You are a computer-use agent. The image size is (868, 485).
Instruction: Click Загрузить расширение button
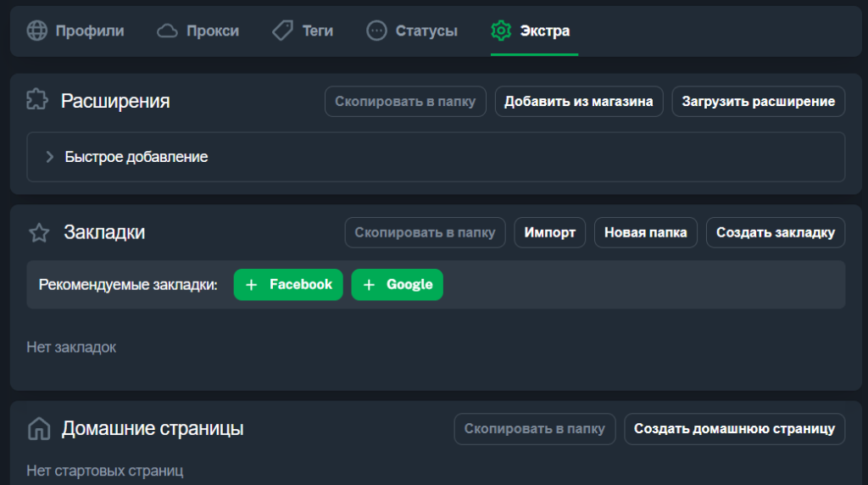758,101
